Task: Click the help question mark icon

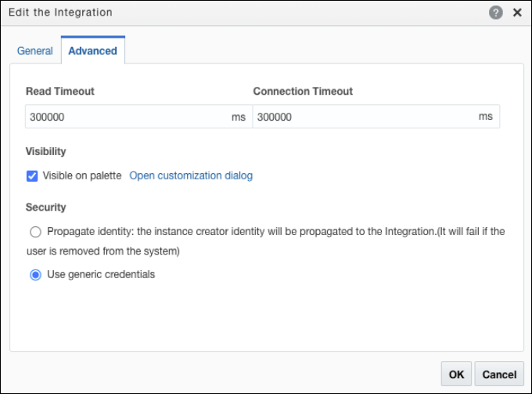Action: tap(496, 13)
